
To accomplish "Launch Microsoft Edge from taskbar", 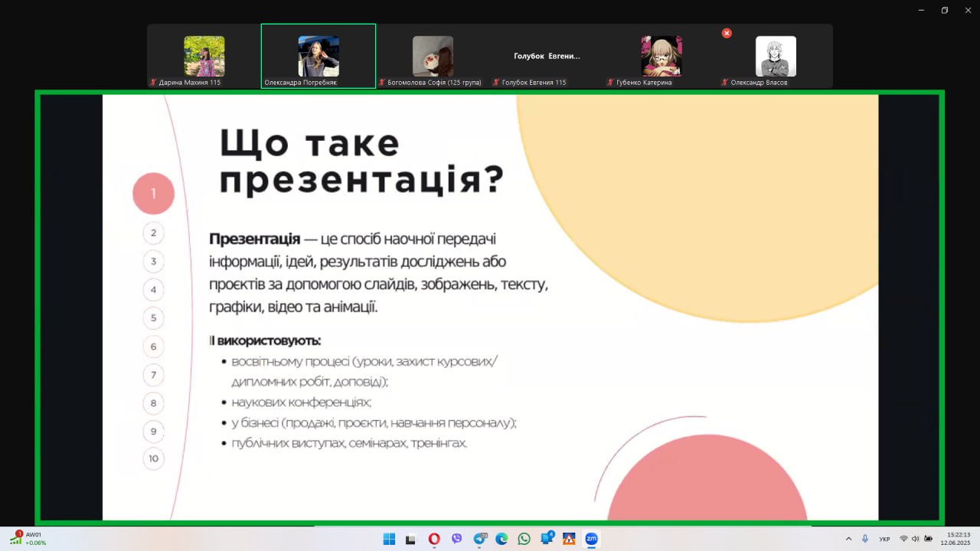I will click(501, 539).
